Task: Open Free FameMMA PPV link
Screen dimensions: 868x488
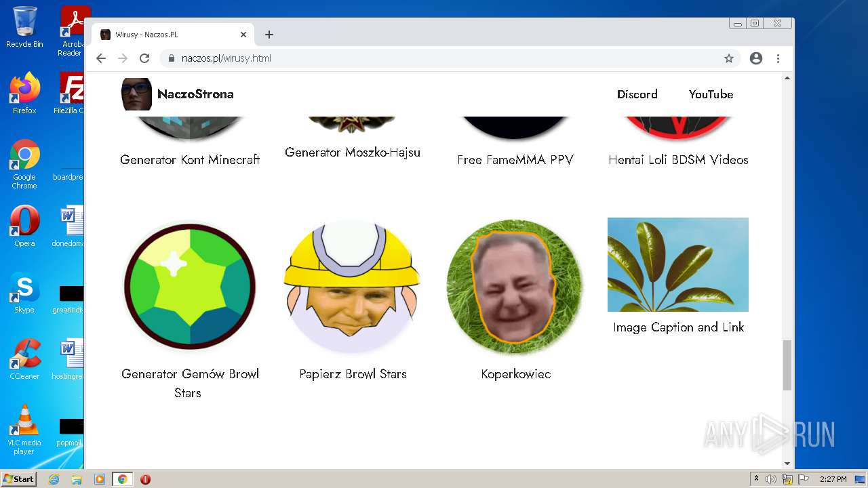Action: pos(515,160)
